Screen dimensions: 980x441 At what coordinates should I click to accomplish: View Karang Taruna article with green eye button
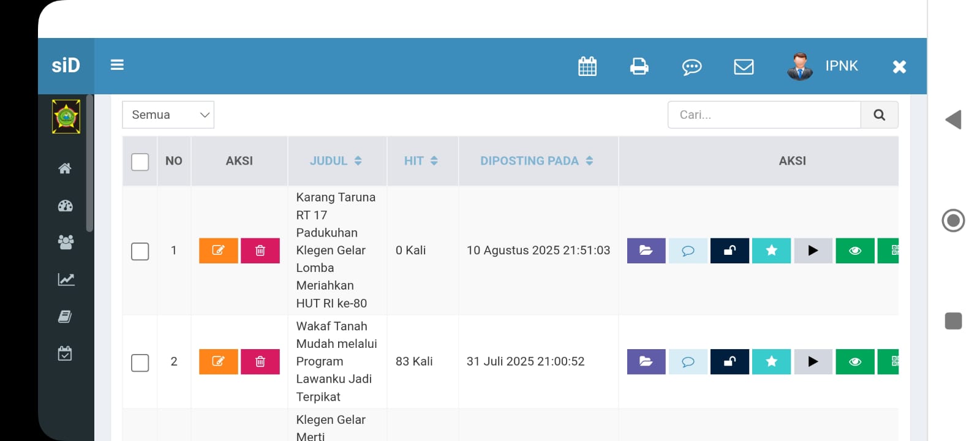point(855,251)
